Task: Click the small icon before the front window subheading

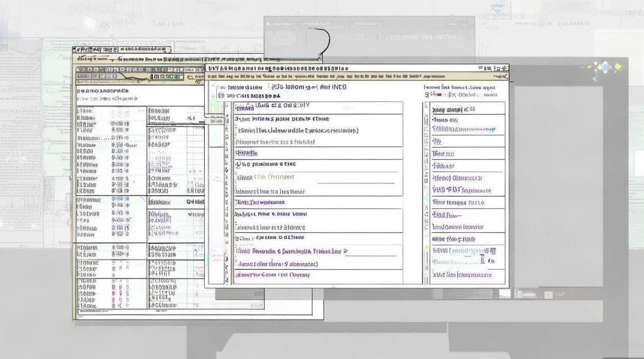Action: point(221,96)
